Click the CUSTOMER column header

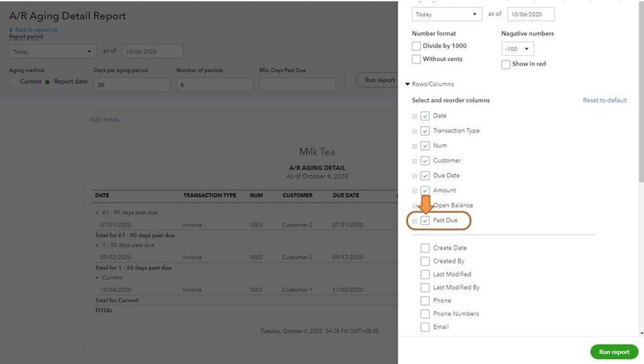(x=297, y=196)
